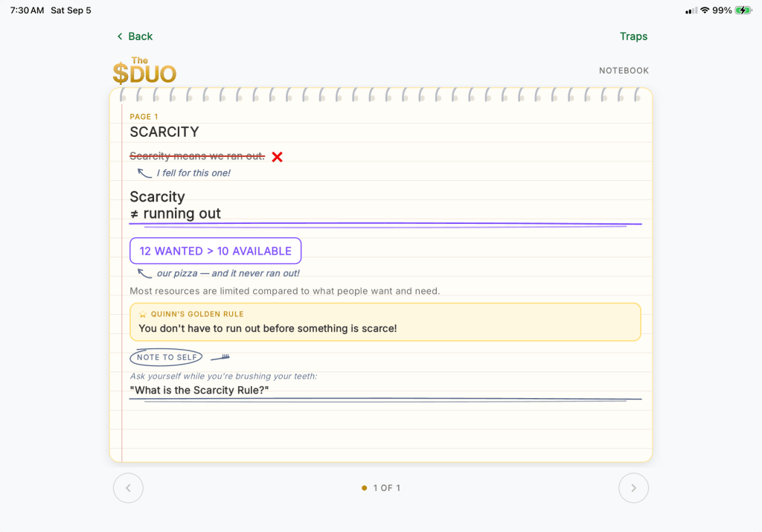Tap 'Ask yourself while you're brushing your teeth'

223,376
